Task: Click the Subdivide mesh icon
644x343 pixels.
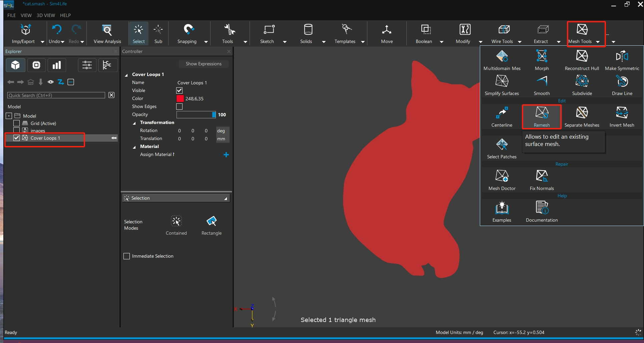Action: tap(582, 82)
